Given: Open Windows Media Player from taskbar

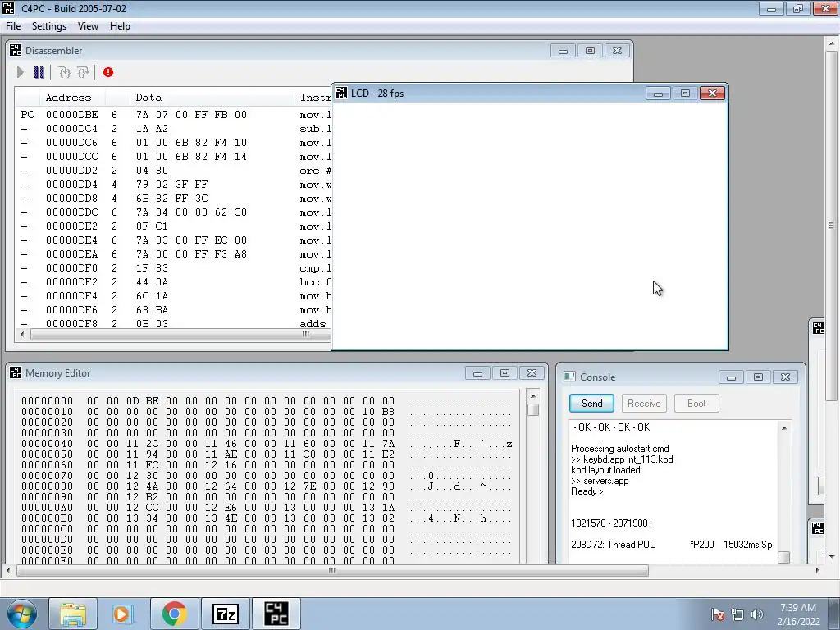Looking at the screenshot, I should [x=123, y=614].
